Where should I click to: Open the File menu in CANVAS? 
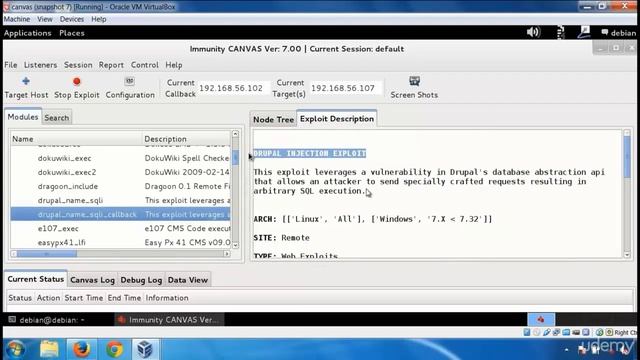[11, 65]
